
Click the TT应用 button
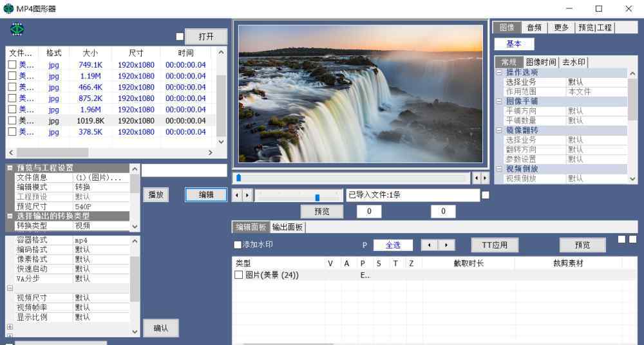[495, 245]
